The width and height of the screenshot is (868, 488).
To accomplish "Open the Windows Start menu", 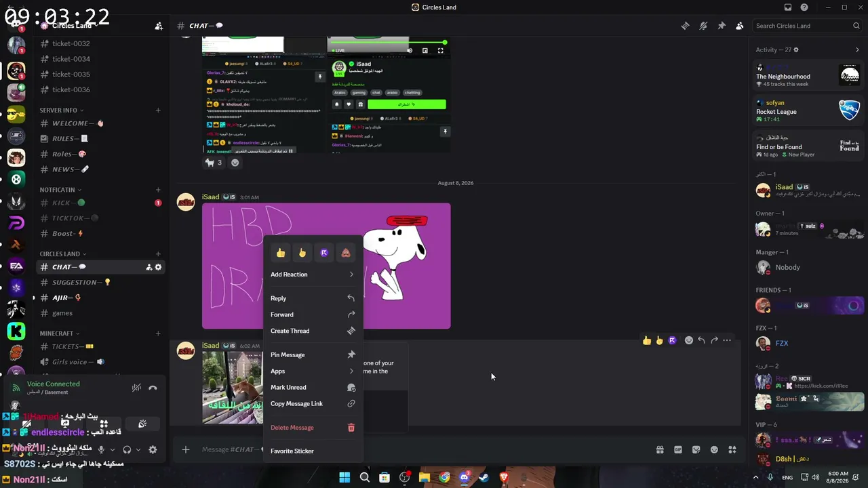I will (x=344, y=477).
